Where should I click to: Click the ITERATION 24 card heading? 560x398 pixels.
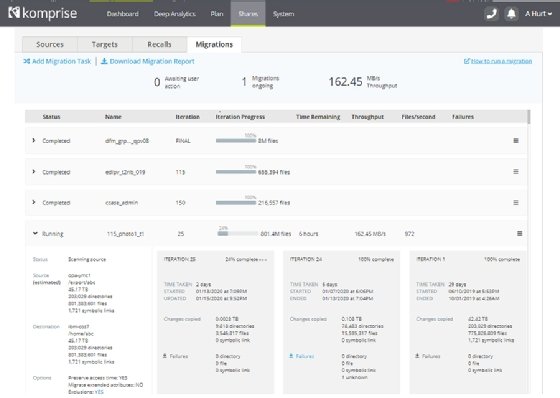point(306,259)
